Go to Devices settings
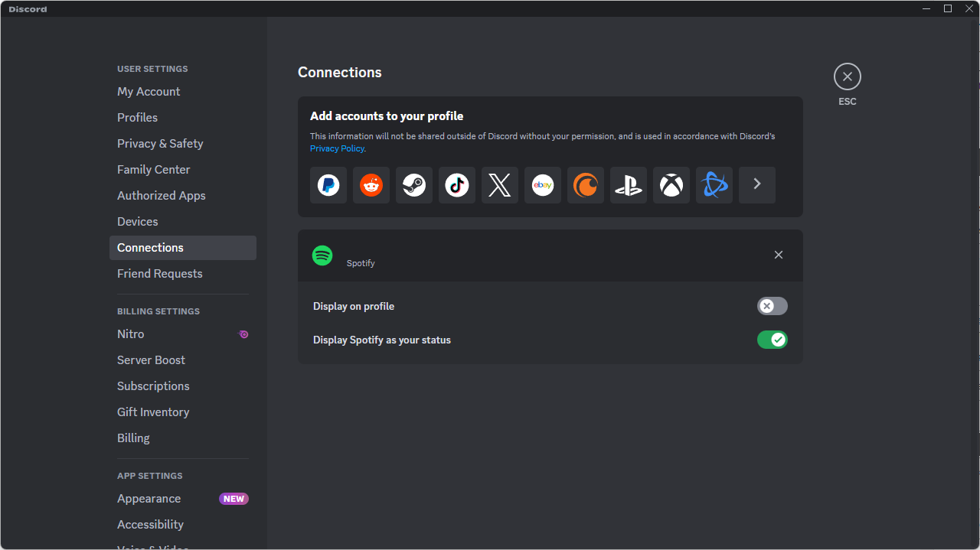The width and height of the screenshot is (980, 550). [183, 222]
